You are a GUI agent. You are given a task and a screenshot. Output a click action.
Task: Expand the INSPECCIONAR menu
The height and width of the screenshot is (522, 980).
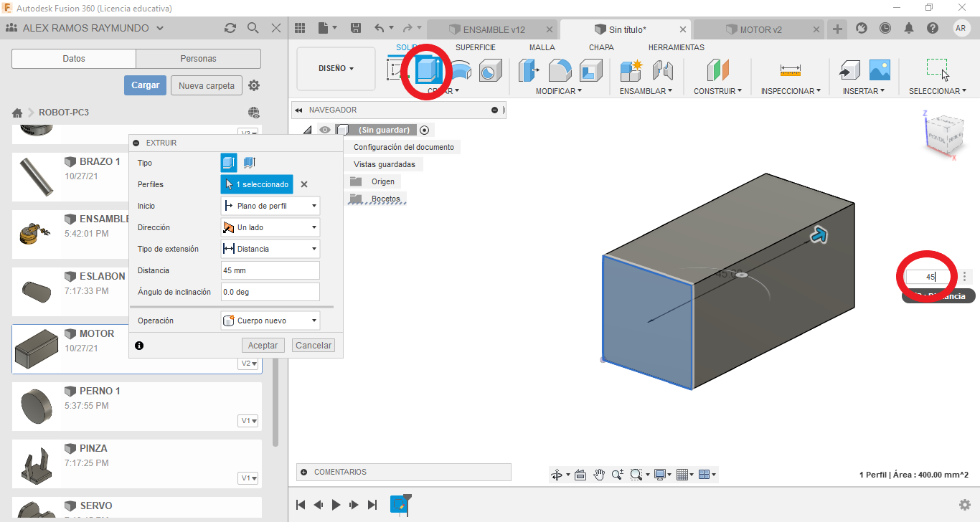coord(791,91)
